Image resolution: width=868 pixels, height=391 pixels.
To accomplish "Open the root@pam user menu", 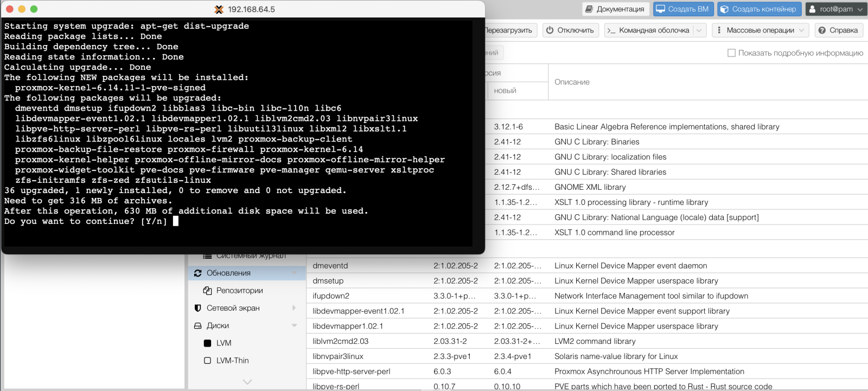I will [x=835, y=9].
